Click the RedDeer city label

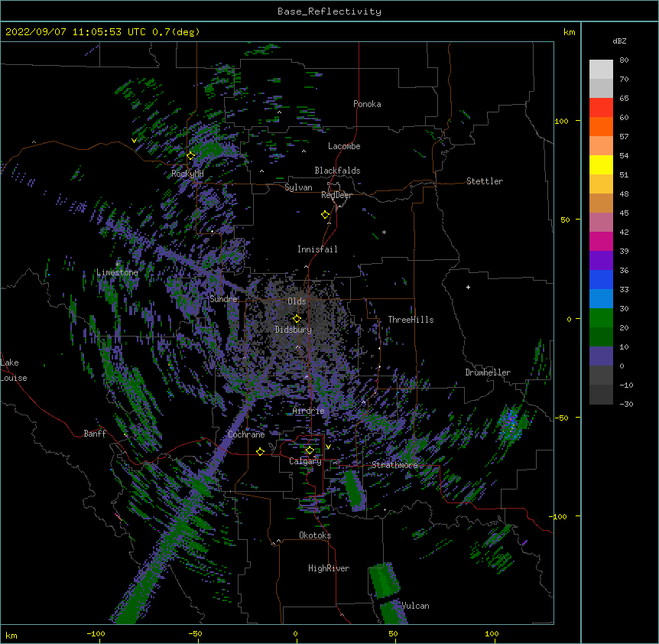coord(336,195)
